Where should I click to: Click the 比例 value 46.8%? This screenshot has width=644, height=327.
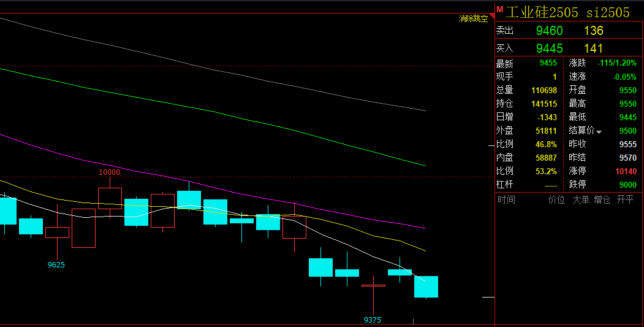(x=546, y=144)
